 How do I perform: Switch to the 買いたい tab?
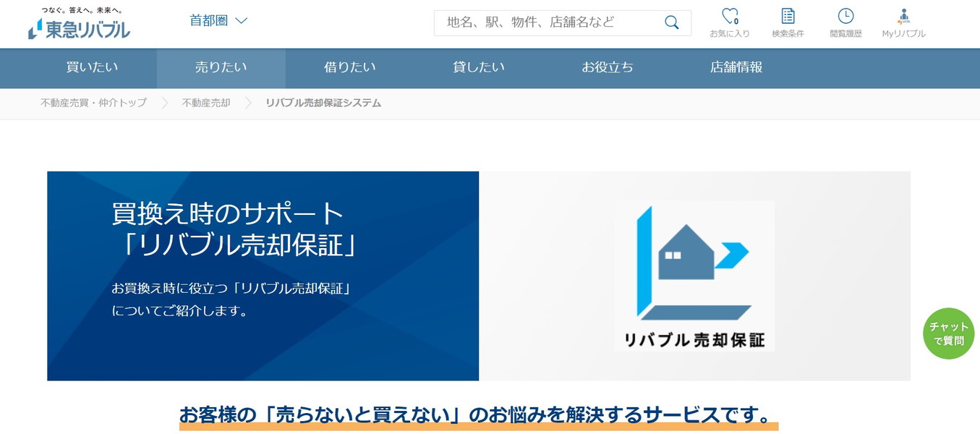coord(90,68)
